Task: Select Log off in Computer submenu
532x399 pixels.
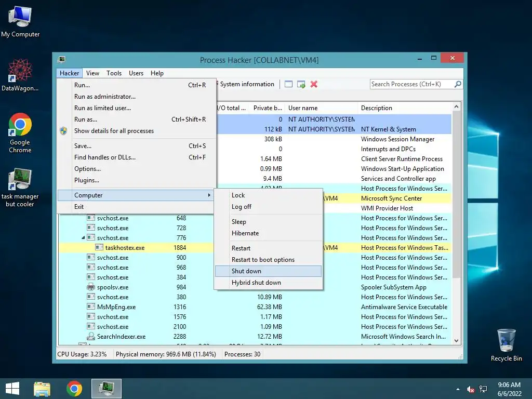Action: click(x=268, y=207)
